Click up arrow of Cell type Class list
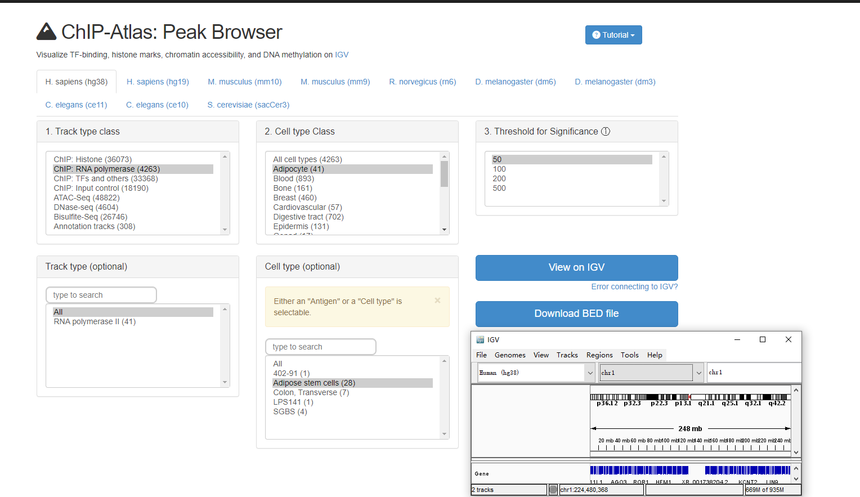This screenshot has height=497, width=860. point(444,157)
